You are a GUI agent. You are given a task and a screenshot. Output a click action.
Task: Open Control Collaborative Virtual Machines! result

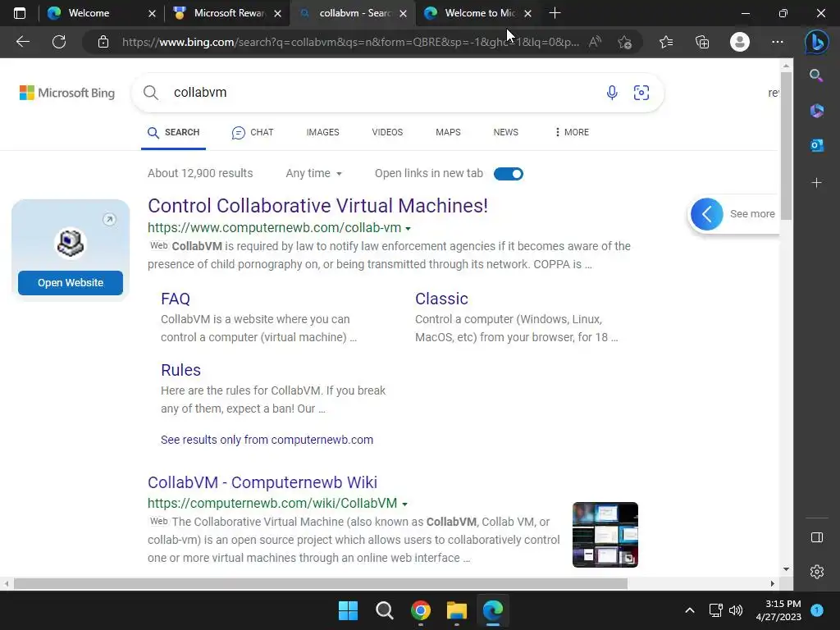click(x=317, y=206)
